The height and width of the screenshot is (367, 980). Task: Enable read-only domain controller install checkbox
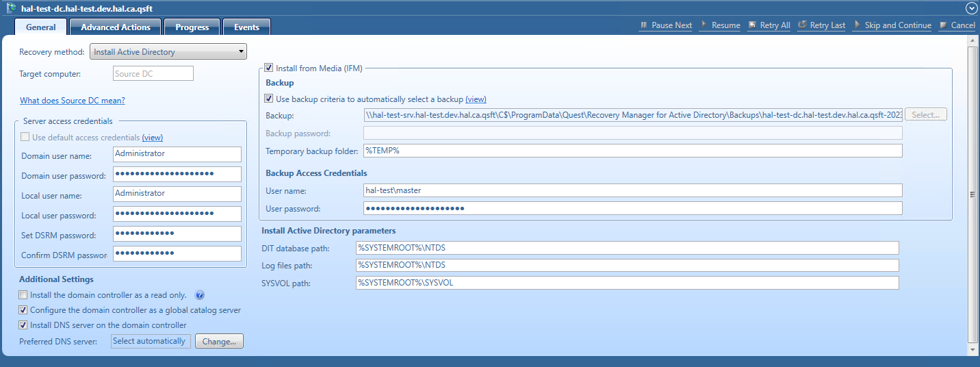pos(23,295)
